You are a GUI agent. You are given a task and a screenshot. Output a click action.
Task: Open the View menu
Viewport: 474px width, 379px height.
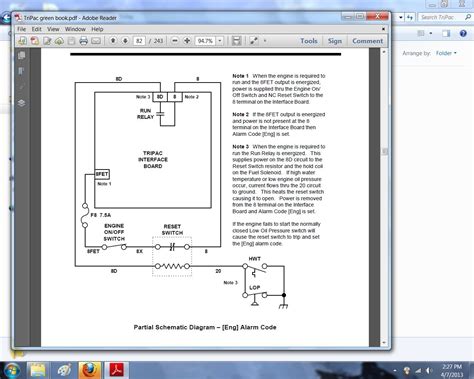tap(53, 29)
